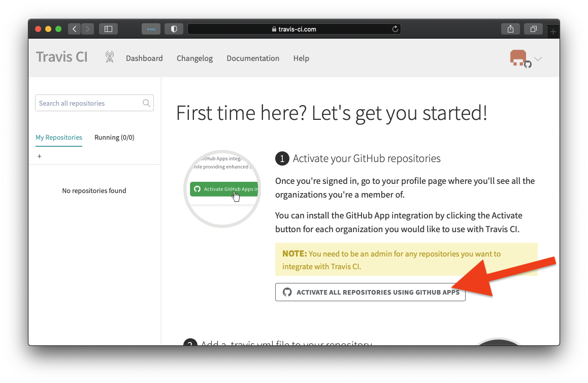Open a new tab with plus button
This screenshot has height=383, width=588.
553,31
